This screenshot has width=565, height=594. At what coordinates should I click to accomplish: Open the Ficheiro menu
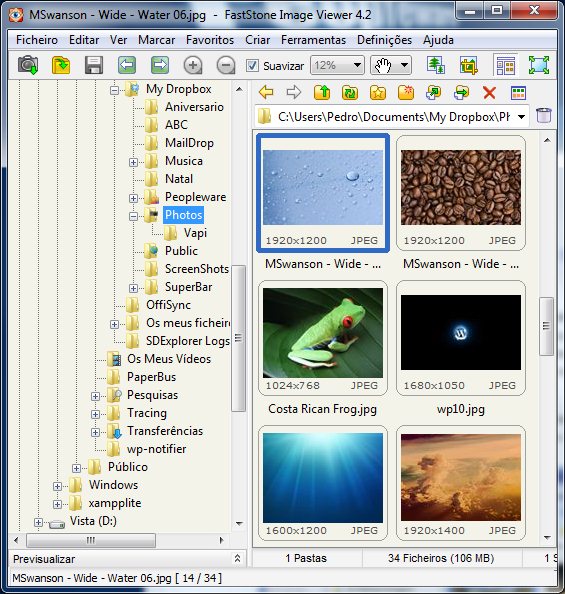pos(37,40)
